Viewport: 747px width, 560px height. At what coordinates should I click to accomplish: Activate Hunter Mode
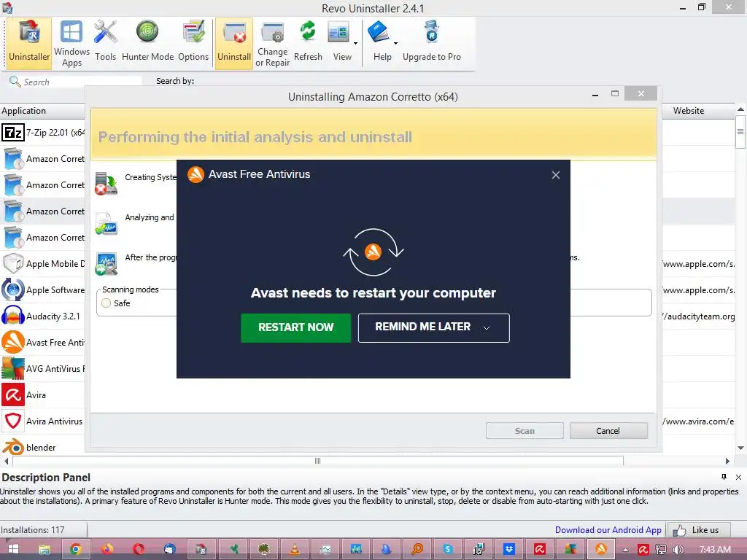[147, 43]
